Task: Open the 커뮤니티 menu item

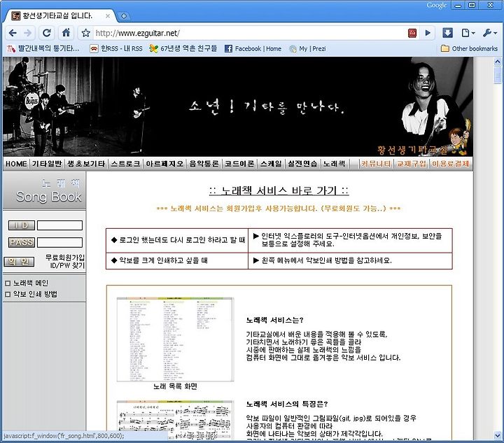Action: click(376, 164)
